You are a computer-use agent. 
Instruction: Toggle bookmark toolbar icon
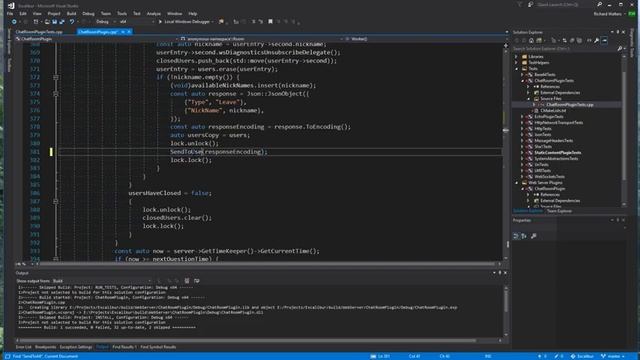(x=270, y=22)
